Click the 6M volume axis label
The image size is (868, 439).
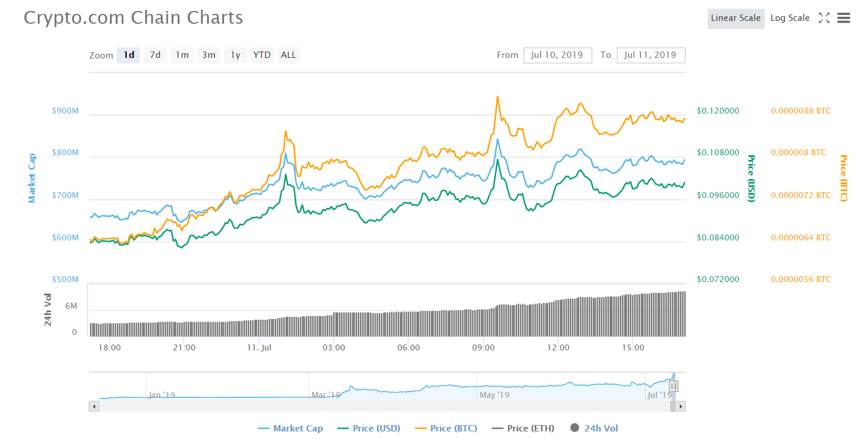click(71, 306)
